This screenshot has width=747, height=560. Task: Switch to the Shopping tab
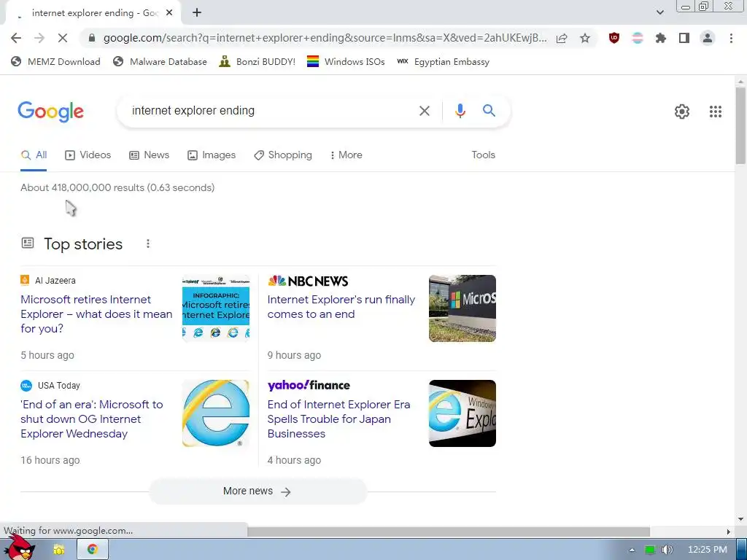[x=283, y=155]
